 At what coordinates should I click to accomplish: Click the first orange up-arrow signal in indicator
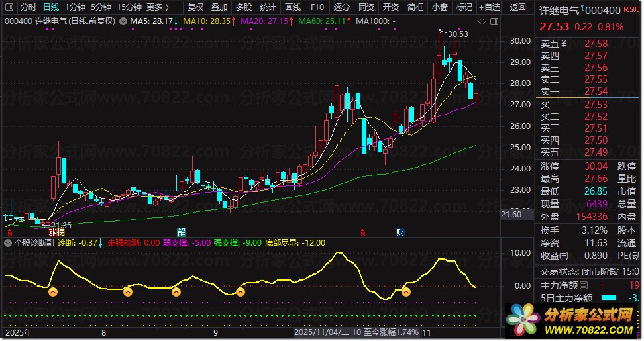click(x=53, y=291)
